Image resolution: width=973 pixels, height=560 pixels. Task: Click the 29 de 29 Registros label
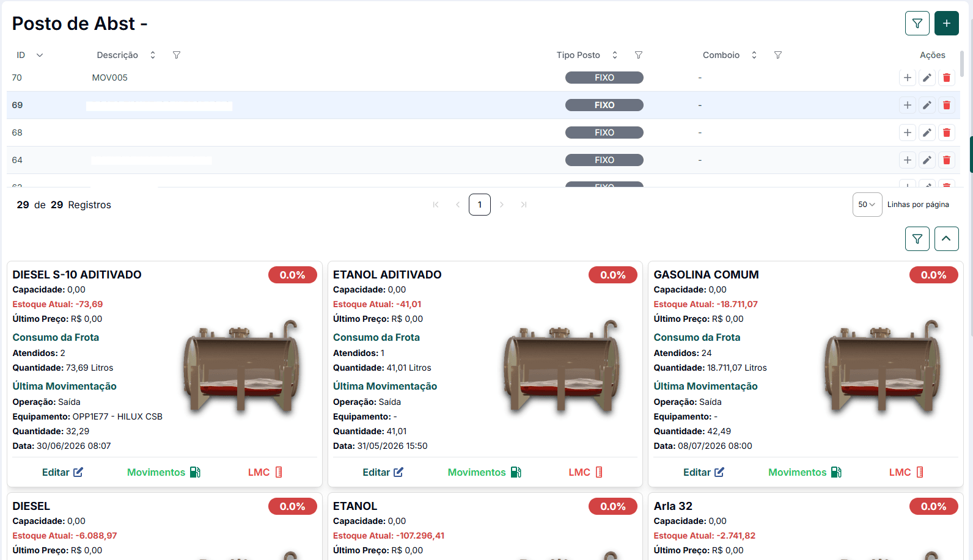64,205
